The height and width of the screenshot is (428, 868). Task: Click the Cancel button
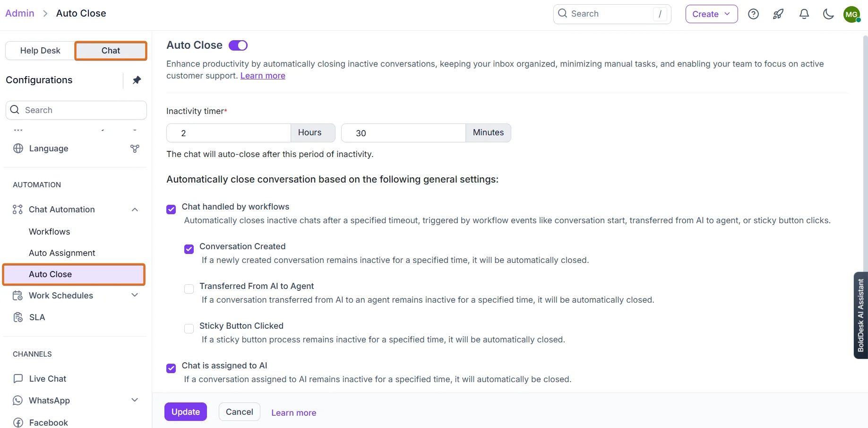240,412
